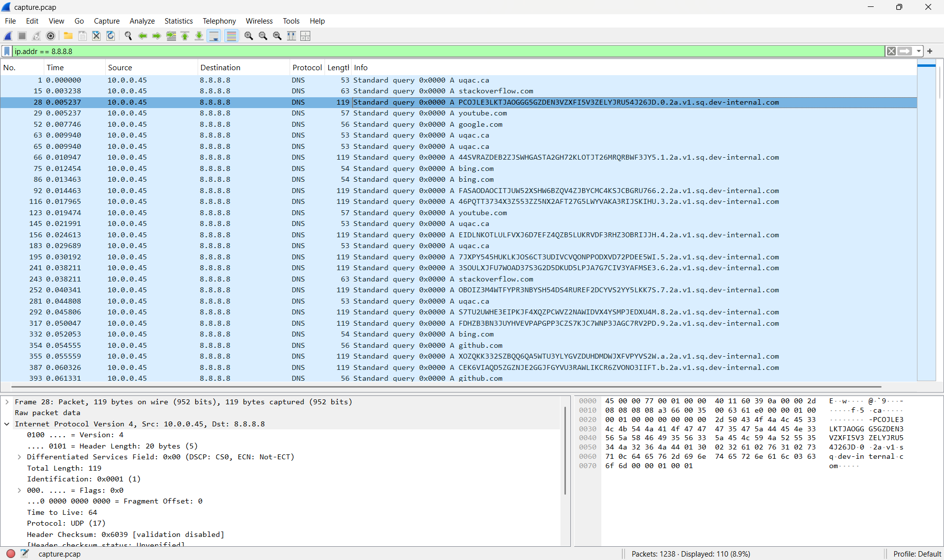Open the Analyze menu
Viewport: 944px width, 560px height.
click(142, 21)
